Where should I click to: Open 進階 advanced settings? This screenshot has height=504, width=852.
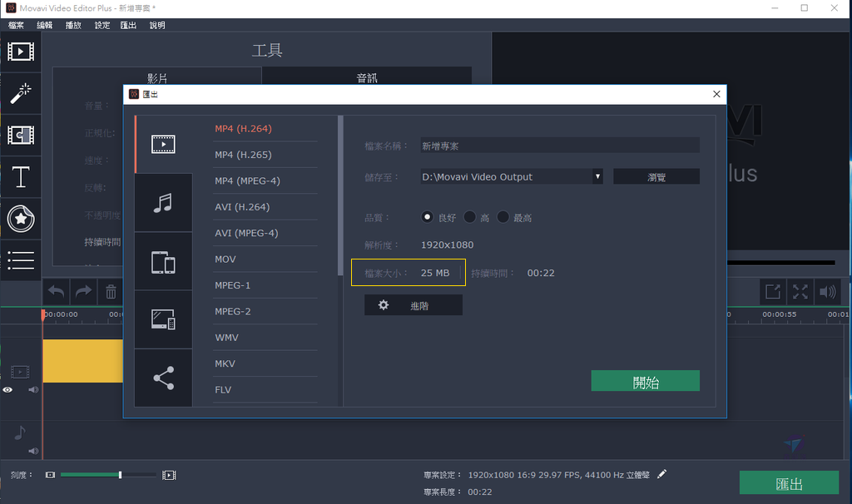click(414, 305)
